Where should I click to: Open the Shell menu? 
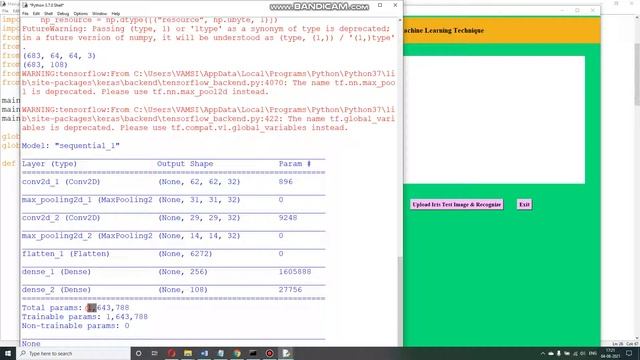48,13
